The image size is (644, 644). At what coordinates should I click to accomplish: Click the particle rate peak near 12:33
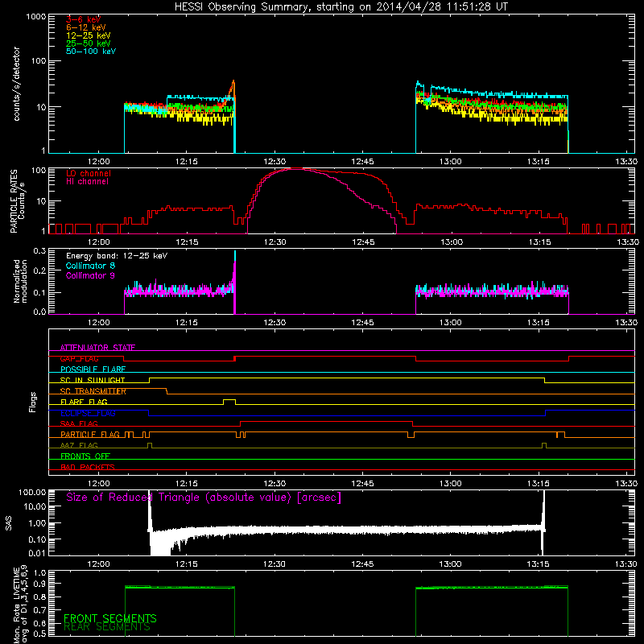(x=295, y=168)
